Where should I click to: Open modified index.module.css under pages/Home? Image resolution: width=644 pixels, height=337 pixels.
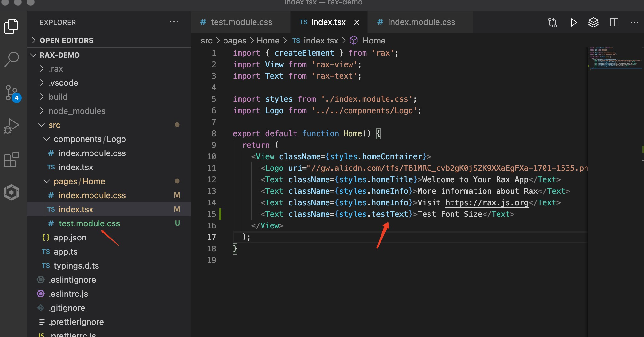click(x=109, y=195)
